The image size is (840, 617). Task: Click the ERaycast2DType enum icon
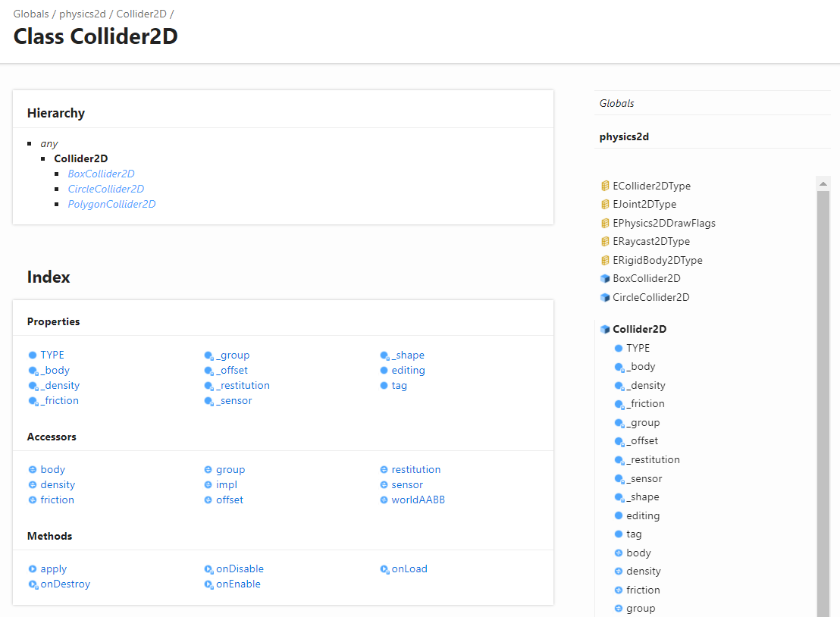click(x=605, y=242)
